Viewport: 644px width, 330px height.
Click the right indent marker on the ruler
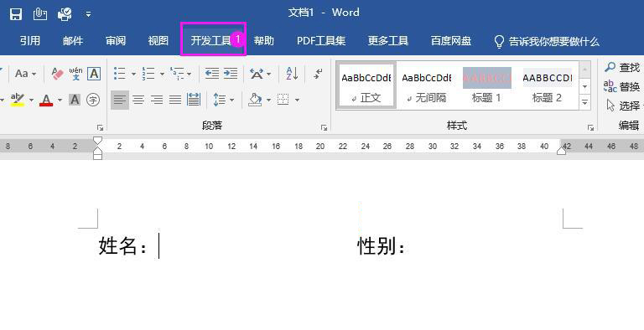click(562, 150)
